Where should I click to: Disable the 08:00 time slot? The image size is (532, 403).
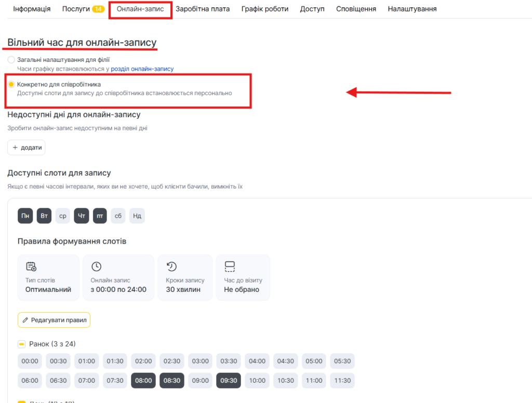tap(143, 380)
